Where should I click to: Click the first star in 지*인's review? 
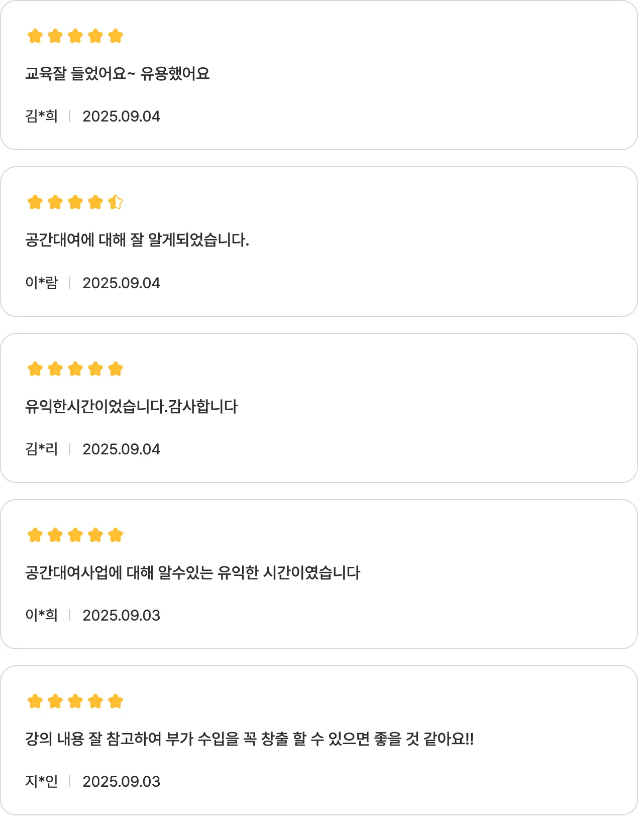[35, 701]
